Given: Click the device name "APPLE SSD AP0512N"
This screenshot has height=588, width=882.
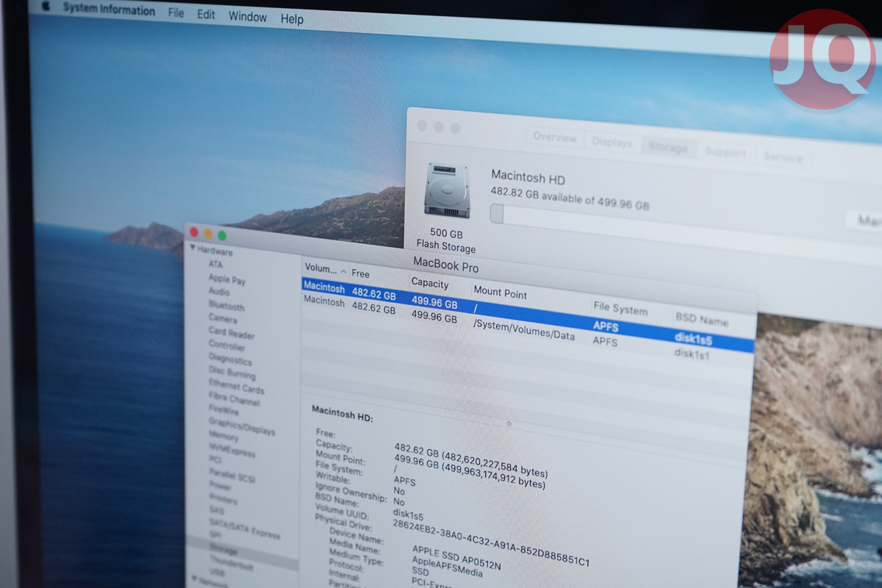Looking at the screenshot, I should pos(456,558).
